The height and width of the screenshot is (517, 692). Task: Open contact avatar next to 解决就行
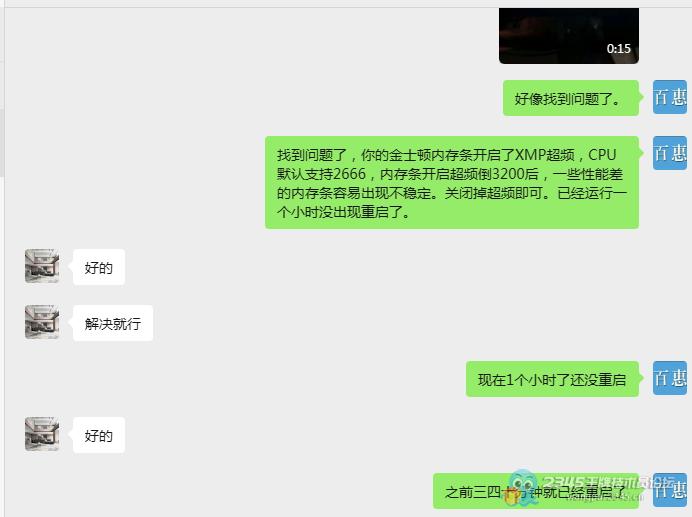point(42,322)
